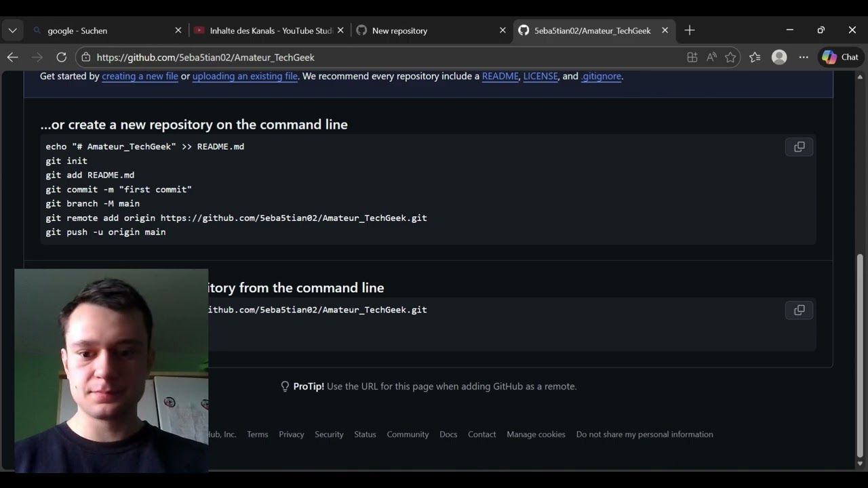This screenshot has height=488, width=868.
Task: Open the browser apps grid icon
Action: [x=692, y=58]
